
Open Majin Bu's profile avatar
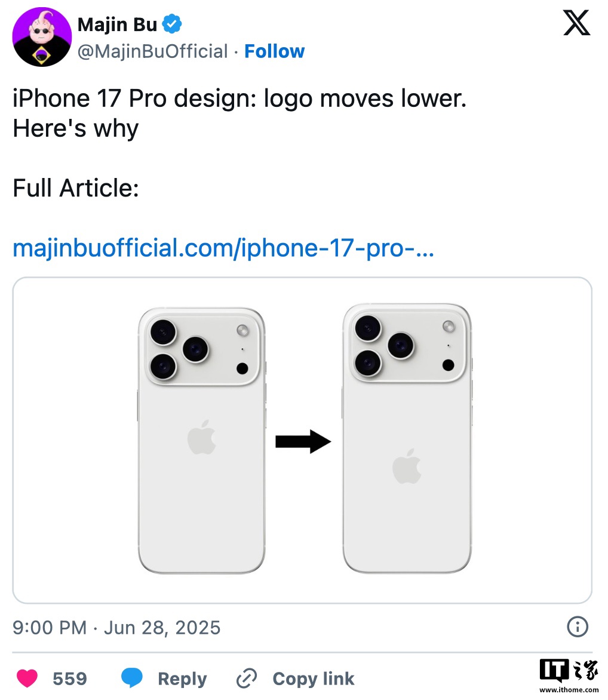pyautogui.click(x=42, y=38)
